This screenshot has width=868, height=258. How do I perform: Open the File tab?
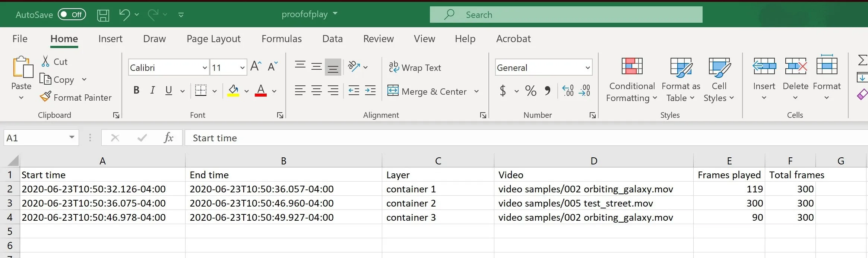20,39
